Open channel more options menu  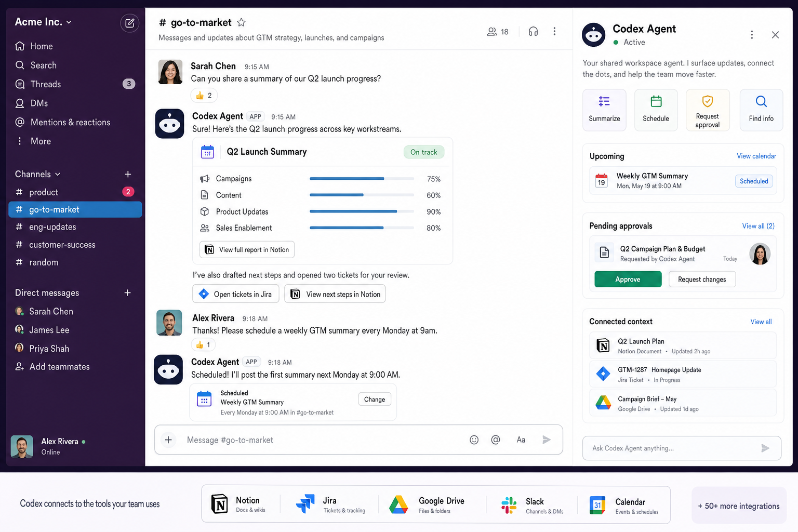(554, 31)
